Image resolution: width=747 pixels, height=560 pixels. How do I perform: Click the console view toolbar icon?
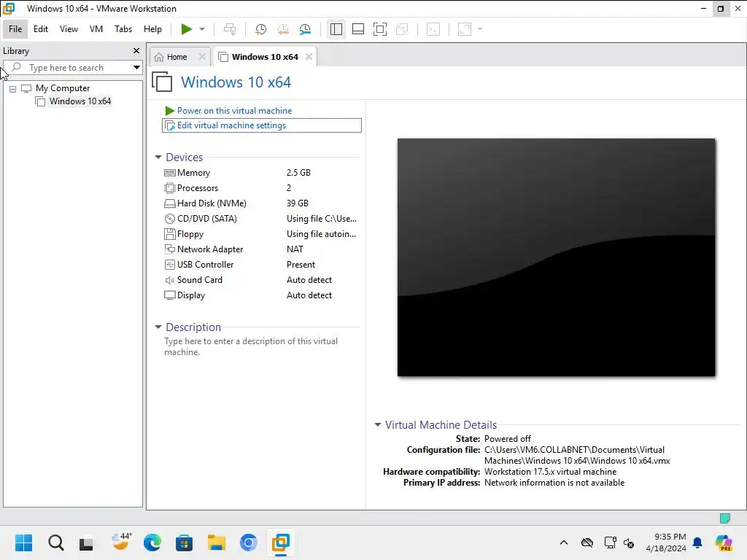tap(433, 29)
